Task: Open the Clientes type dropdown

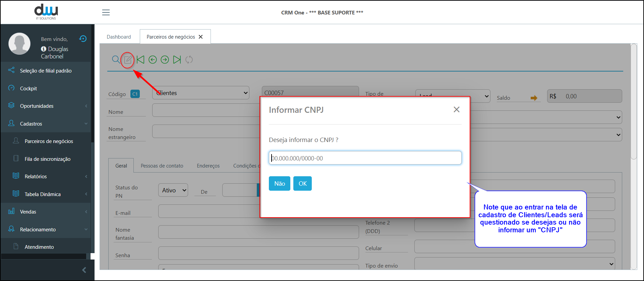Action: (201, 93)
